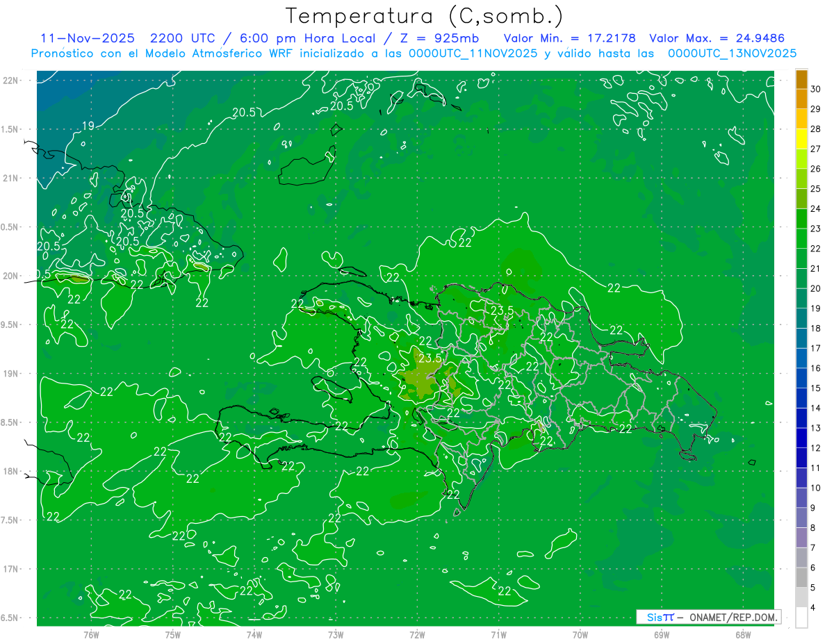Click the "19" contour label on map
834x644 pixels.
coord(88,126)
